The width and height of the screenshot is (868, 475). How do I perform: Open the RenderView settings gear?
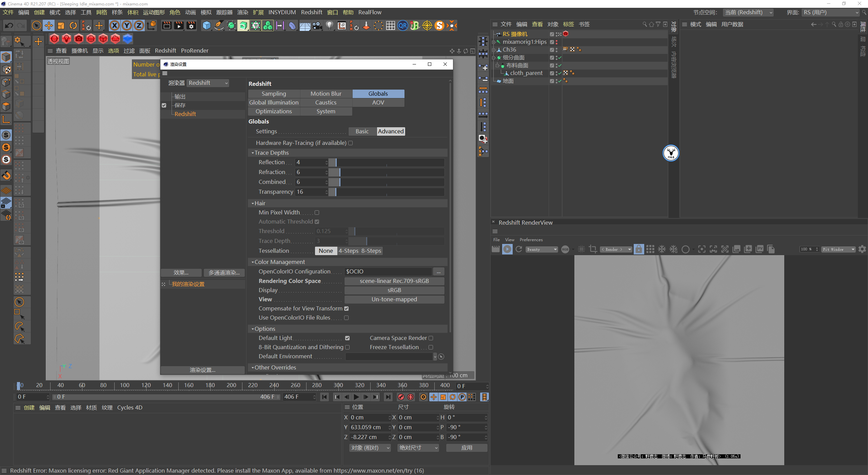point(862,249)
